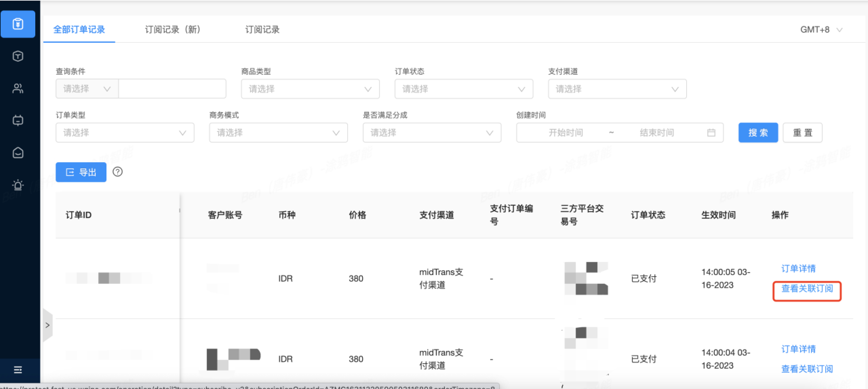Switch to 全部订单记录 tab
The image size is (868, 389).
(x=79, y=30)
